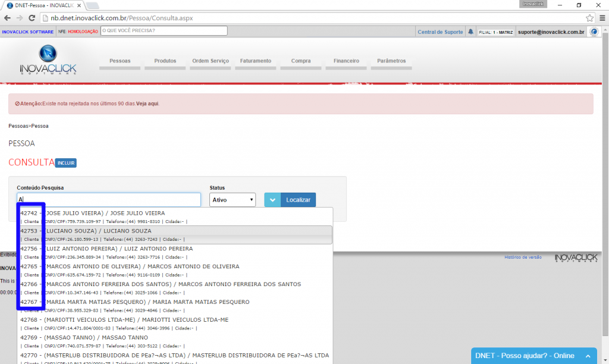Open the Parâmetros menu
The height and width of the screenshot is (364, 609).
(x=391, y=61)
